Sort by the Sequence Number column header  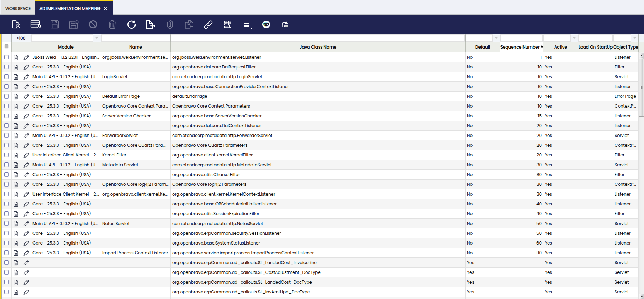(x=520, y=47)
